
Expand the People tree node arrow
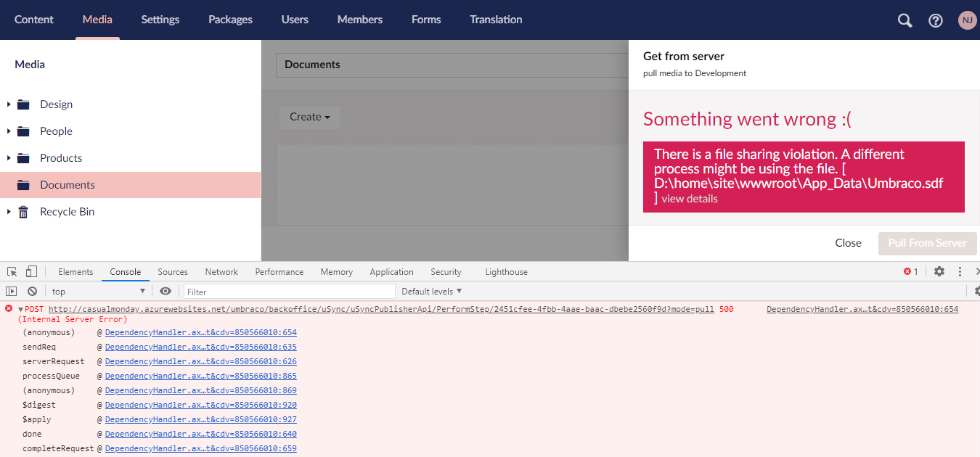(x=9, y=131)
